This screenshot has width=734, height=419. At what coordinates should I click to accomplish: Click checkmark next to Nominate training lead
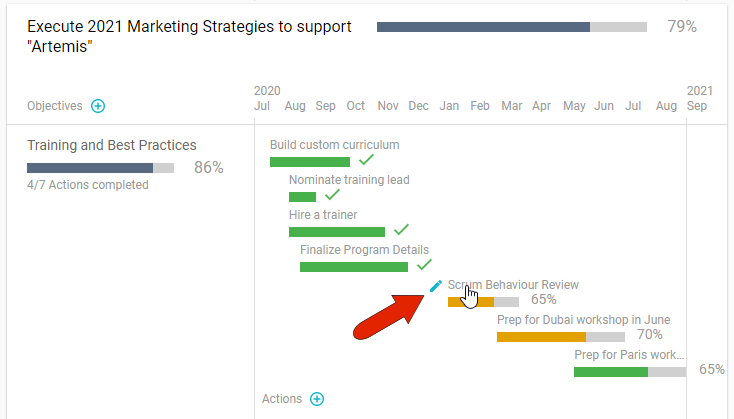[332, 195]
